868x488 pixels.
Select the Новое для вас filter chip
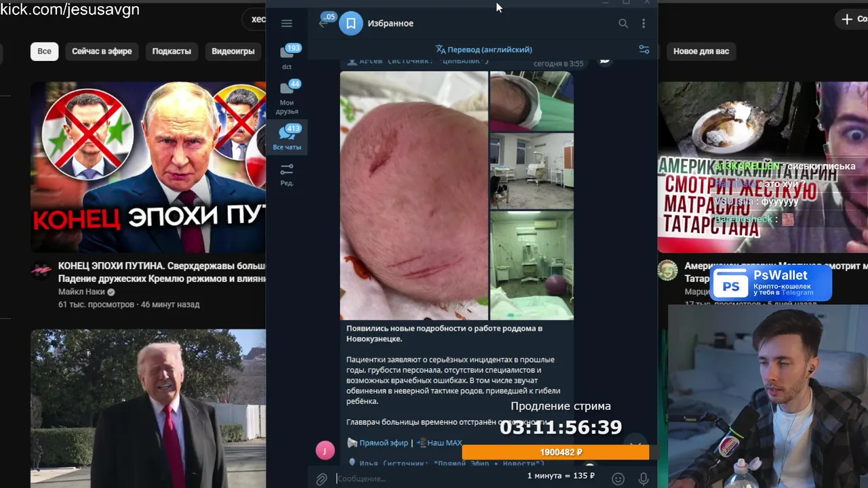[x=701, y=51]
